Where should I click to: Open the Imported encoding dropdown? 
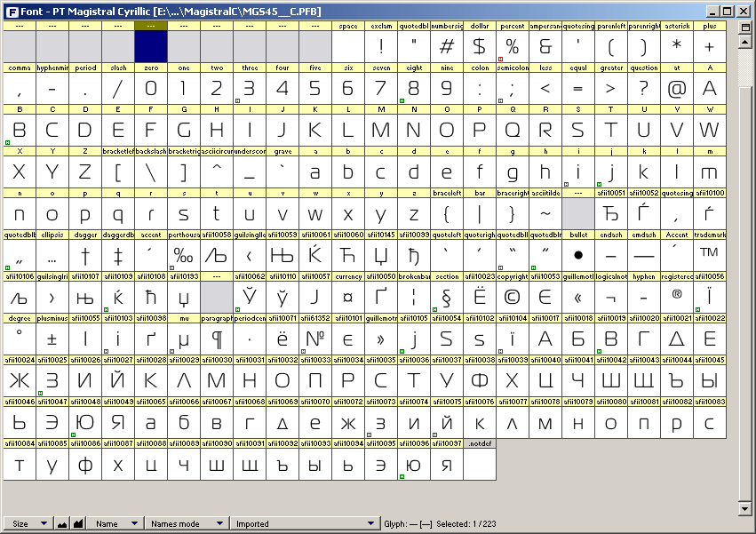(x=305, y=523)
